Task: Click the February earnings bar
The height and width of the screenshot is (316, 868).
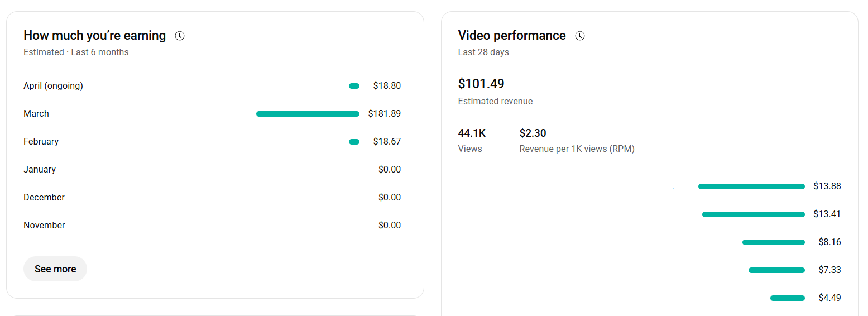Action: (x=354, y=142)
